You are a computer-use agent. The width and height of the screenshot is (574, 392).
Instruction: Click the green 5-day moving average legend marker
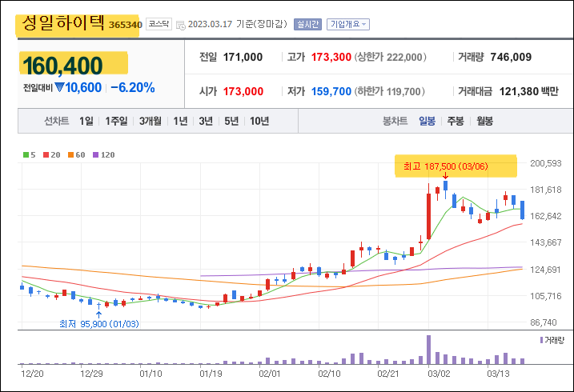pos(25,154)
